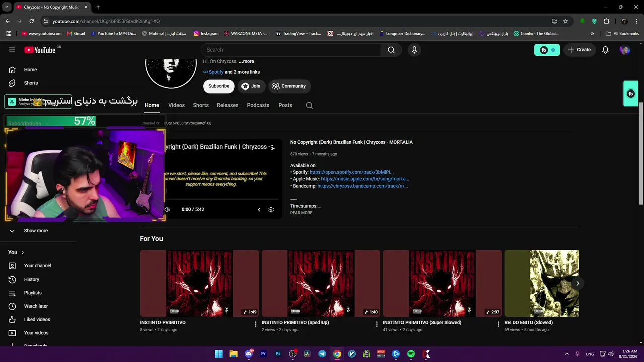Launch Photoshop from the taskbar
The image size is (644, 362).
tap(278, 354)
